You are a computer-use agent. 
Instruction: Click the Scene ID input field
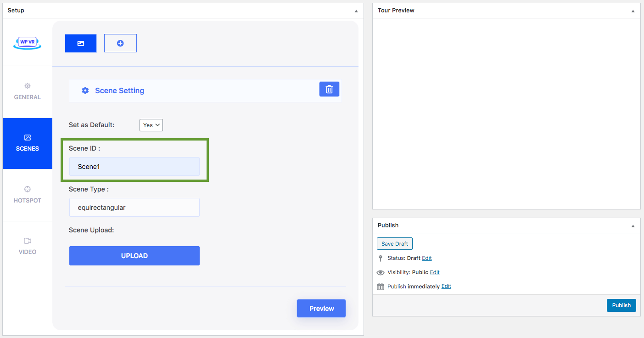[x=134, y=167]
